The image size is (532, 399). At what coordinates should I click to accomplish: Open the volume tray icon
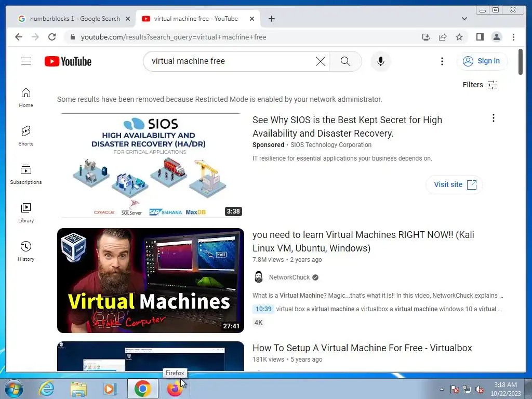480,389
